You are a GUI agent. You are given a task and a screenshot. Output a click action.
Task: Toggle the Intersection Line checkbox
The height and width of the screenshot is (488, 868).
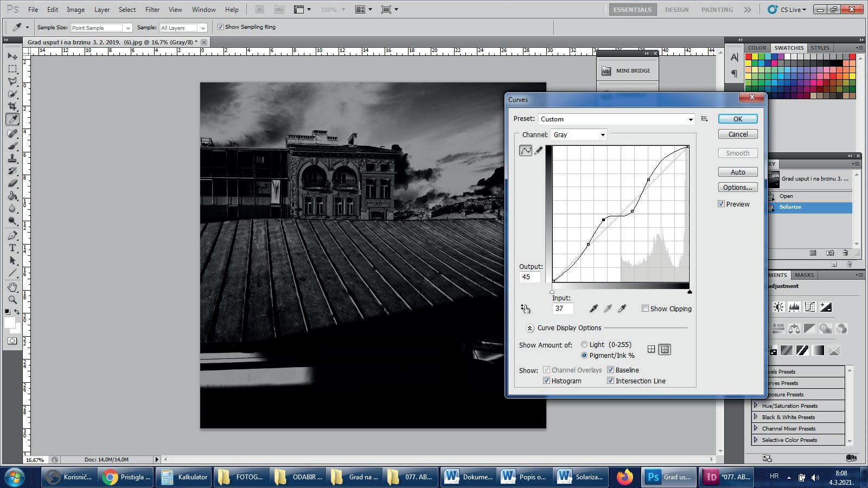coord(610,381)
